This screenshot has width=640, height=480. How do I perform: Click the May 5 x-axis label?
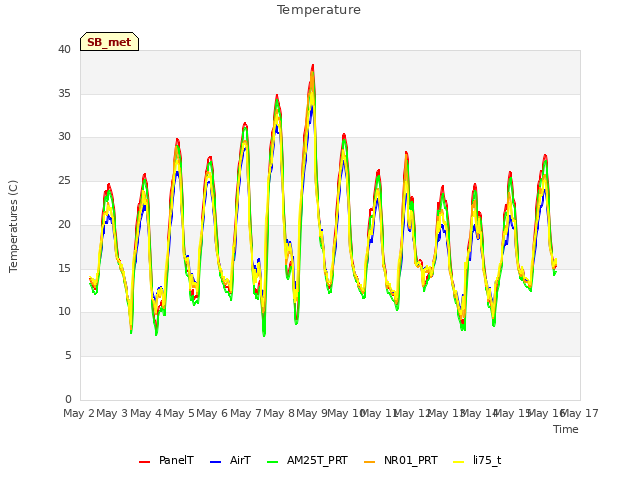tap(179, 413)
